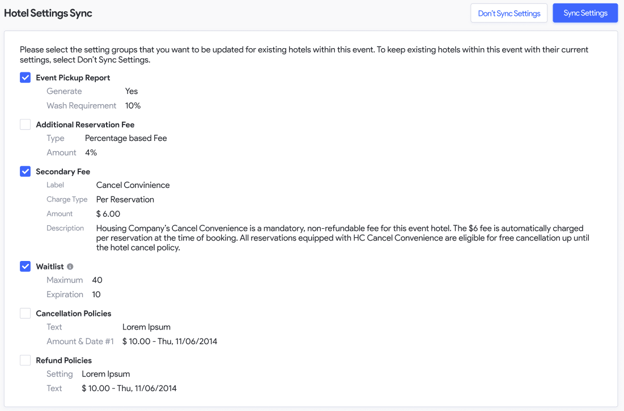Click the Percentage based Fee type value
This screenshot has width=624, height=411.
click(x=126, y=138)
